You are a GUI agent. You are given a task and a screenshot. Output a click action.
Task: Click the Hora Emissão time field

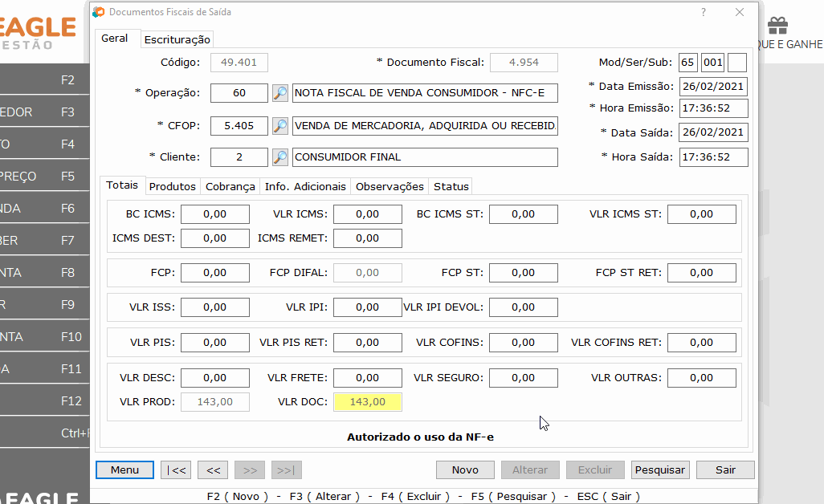(x=713, y=108)
